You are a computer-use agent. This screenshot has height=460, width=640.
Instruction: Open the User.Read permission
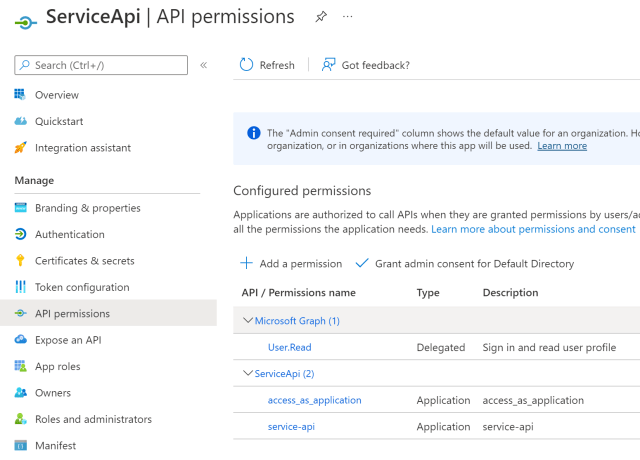point(289,347)
